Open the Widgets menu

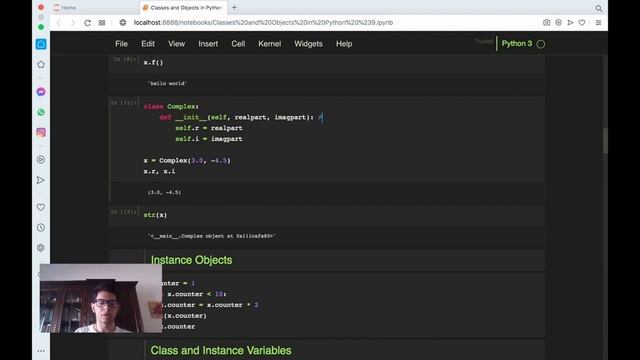(308, 44)
